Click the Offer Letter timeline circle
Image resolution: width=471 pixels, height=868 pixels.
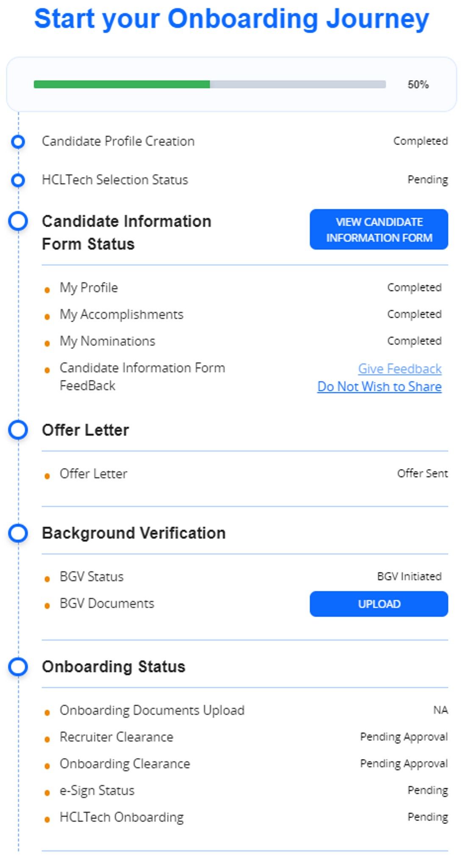[18, 430]
